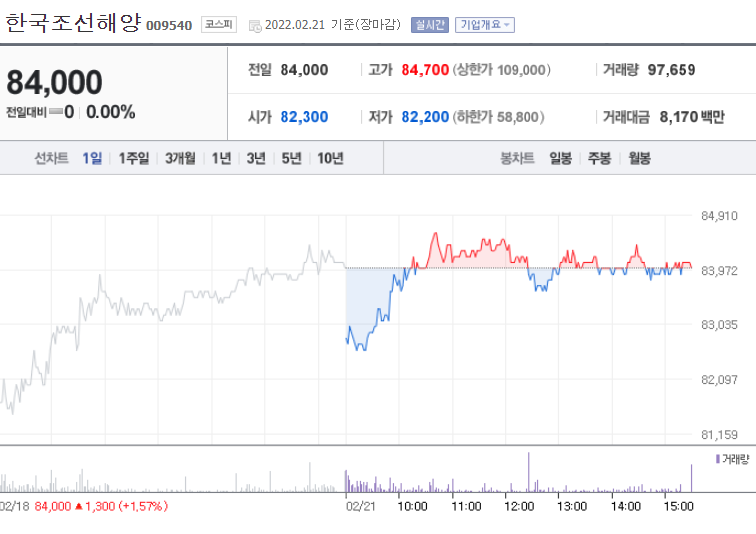Click the 83,972 price axis label
Image resolution: width=756 pixels, height=534 pixels.
(719, 271)
